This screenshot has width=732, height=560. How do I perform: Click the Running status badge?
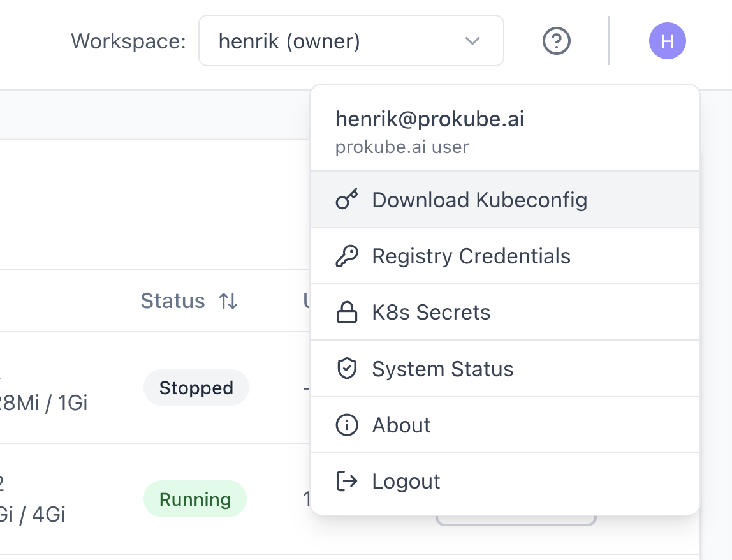point(195,499)
